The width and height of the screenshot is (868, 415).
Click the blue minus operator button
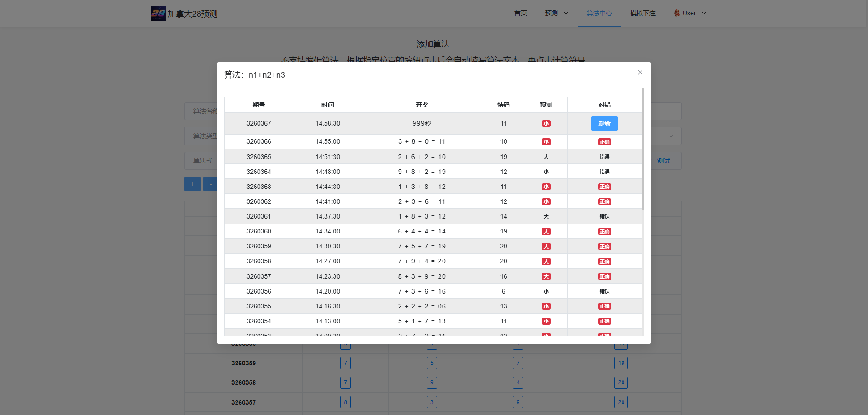tap(210, 184)
